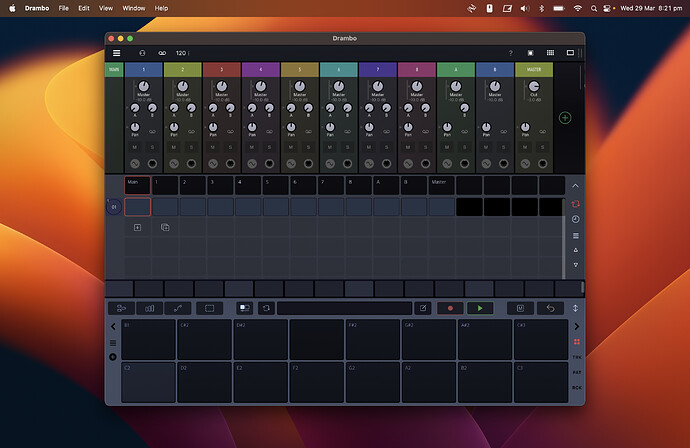690x448 pixels.
Task: Select the red pads grid mode icon
Action: pyautogui.click(x=576, y=342)
